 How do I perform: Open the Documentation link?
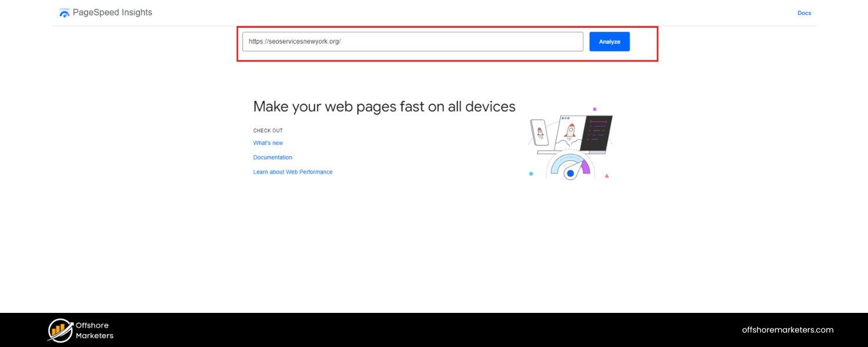coord(272,157)
